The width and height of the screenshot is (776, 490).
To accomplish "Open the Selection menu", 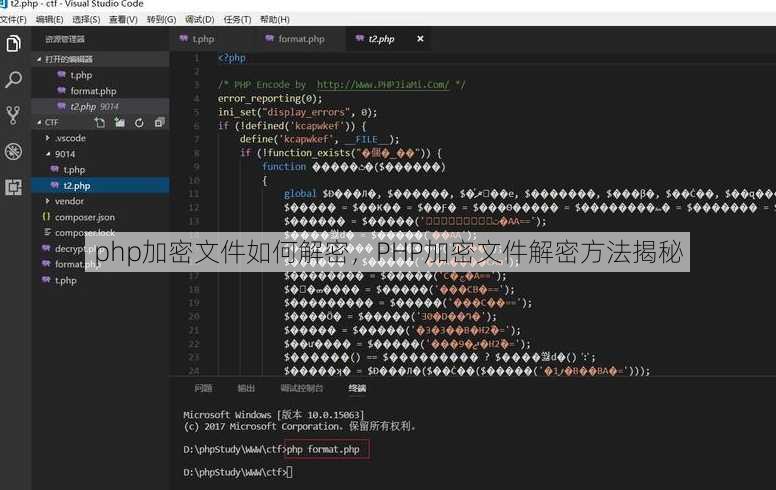I will click(86, 19).
